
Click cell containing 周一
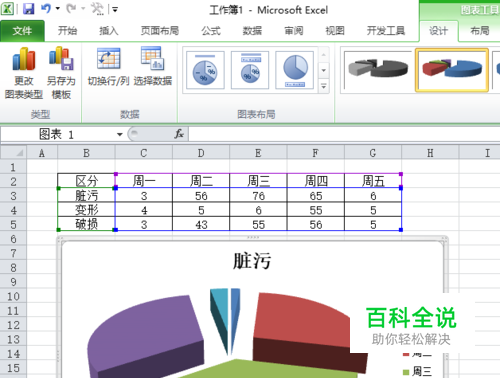(144, 181)
